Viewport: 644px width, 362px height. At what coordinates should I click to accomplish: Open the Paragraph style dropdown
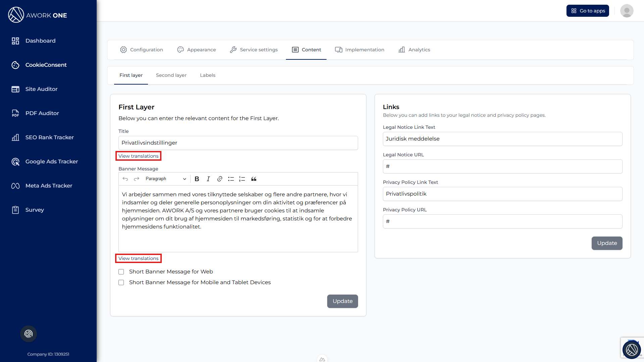[165, 179]
